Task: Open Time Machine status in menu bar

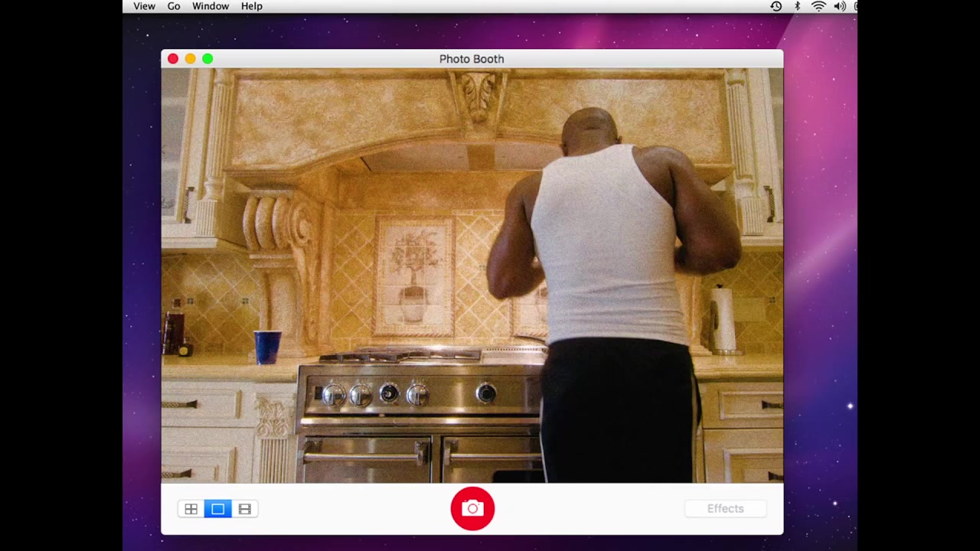Action: tap(776, 6)
